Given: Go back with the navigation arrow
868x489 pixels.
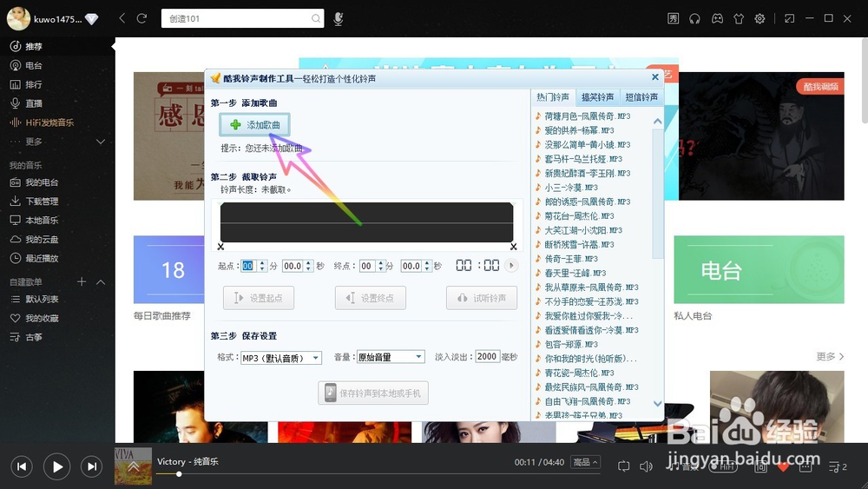Looking at the screenshot, I should click(x=122, y=18).
